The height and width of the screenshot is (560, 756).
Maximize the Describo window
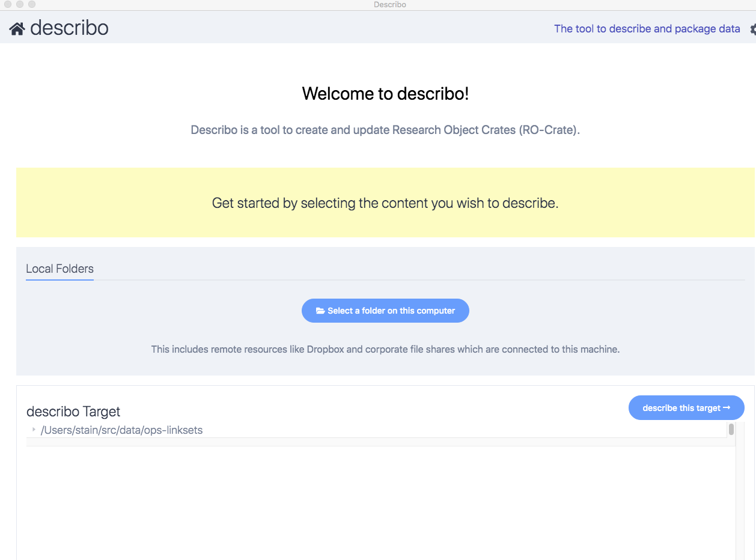click(x=32, y=4)
